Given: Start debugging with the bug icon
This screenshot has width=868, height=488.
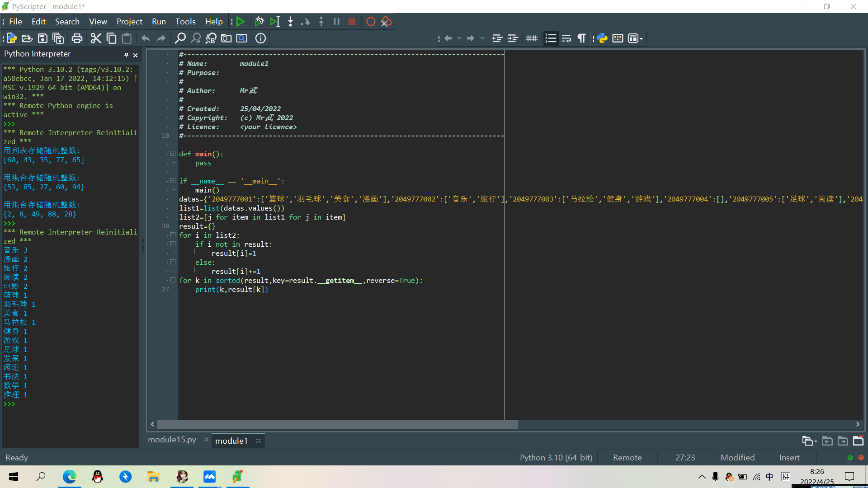Looking at the screenshot, I should (259, 22).
